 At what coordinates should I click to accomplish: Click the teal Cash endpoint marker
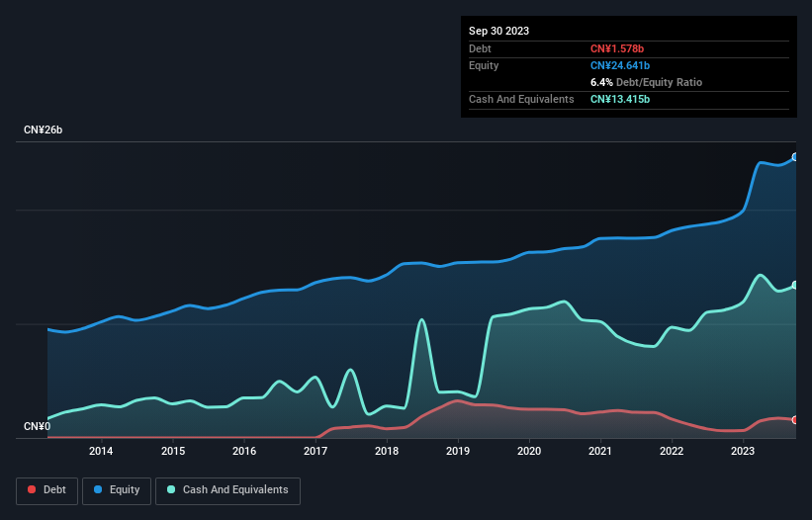tap(795, 285)
